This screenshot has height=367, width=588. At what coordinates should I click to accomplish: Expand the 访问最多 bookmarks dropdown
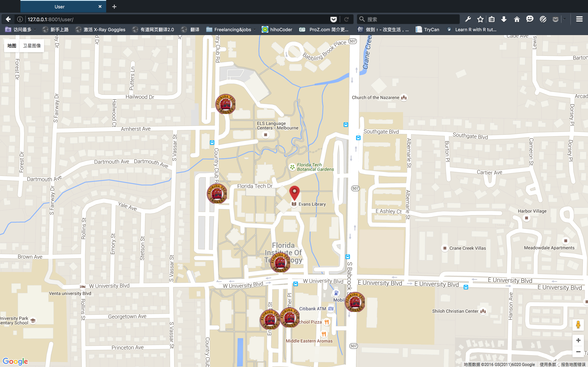(x=21, y=30)
